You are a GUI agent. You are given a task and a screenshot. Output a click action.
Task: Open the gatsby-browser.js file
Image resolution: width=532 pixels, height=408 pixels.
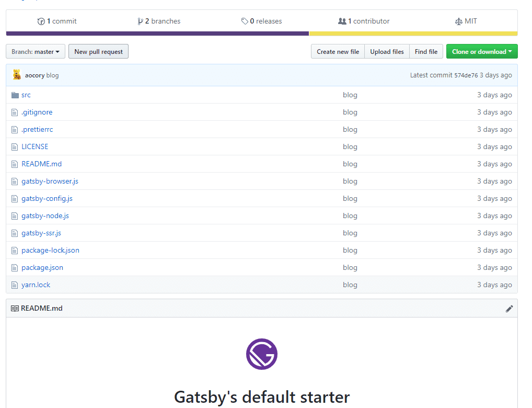[50, 182]
